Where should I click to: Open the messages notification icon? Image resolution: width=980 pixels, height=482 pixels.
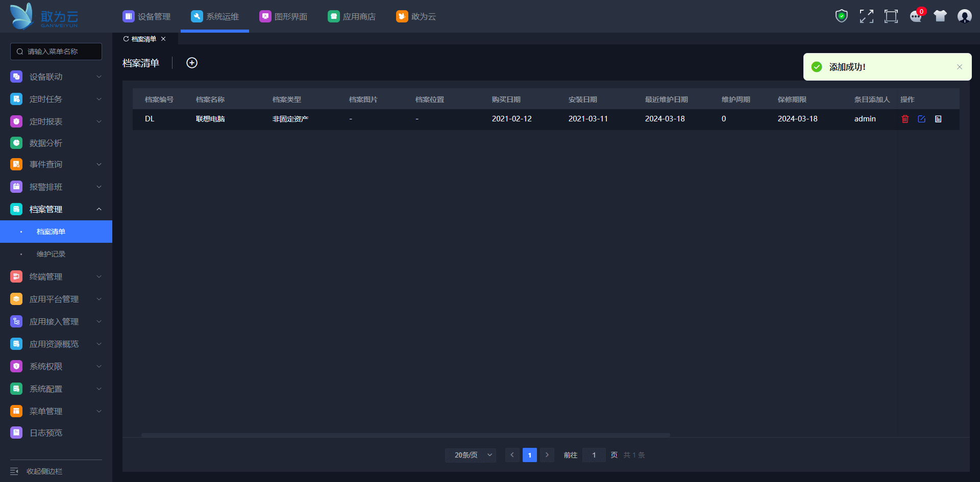pyautogui.click(x=916, y=16)
